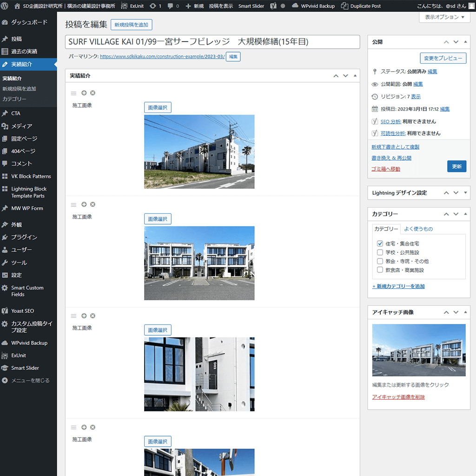Open 新規投稿を追加 in the sidebar submenu
The height and width of the screenshot is (476, 476).
[19, 89]
